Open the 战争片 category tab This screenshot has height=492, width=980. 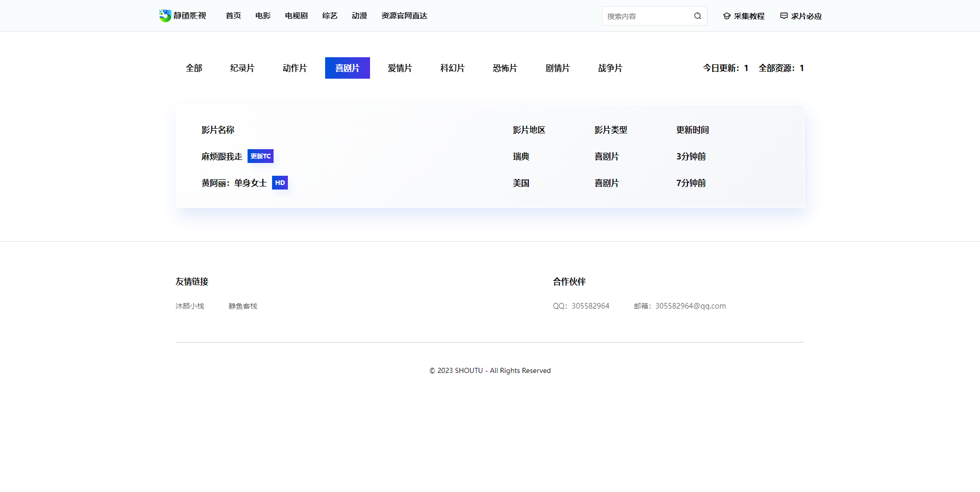(610, 68)
